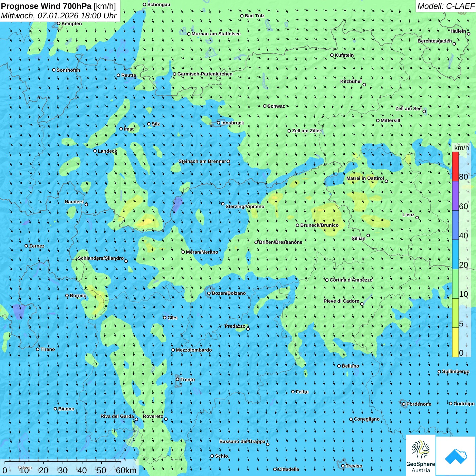Click the Matrei in Osttirol label

[x=365, y=178]
